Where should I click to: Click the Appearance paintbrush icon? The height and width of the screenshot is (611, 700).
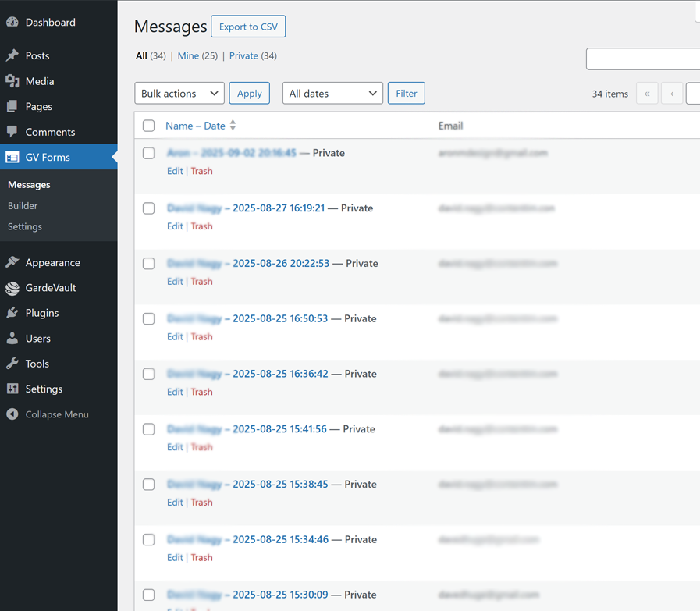tap(12, 262)
